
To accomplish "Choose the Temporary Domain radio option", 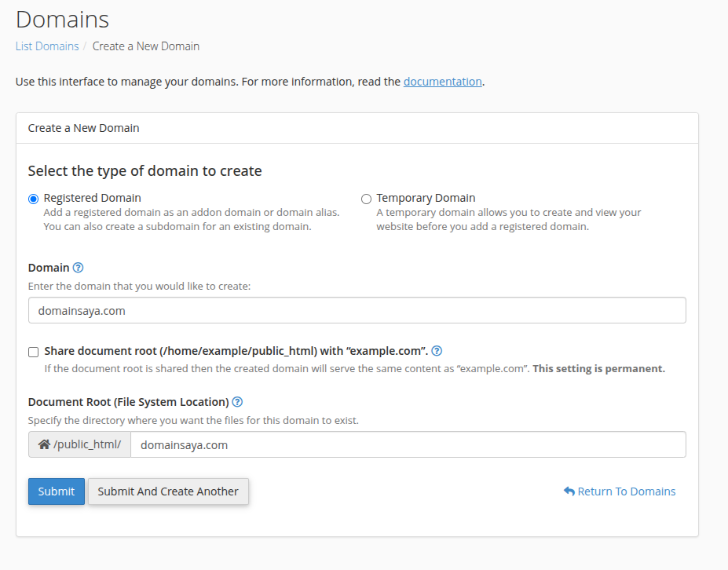I will (x=366, y=199).
